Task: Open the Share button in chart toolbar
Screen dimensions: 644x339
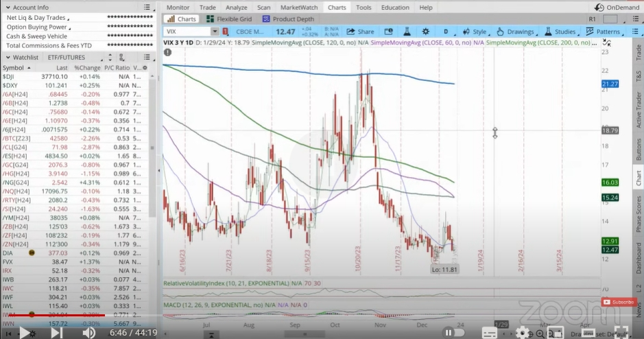Action: (360, 32)
